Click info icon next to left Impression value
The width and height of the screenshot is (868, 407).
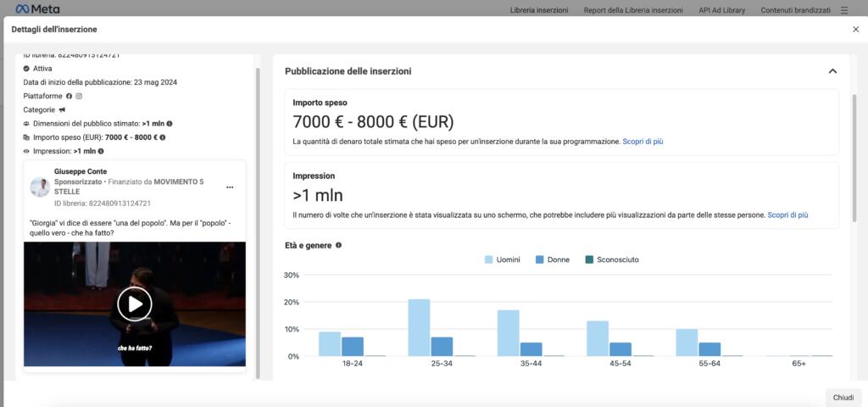[x=101, y=151]
